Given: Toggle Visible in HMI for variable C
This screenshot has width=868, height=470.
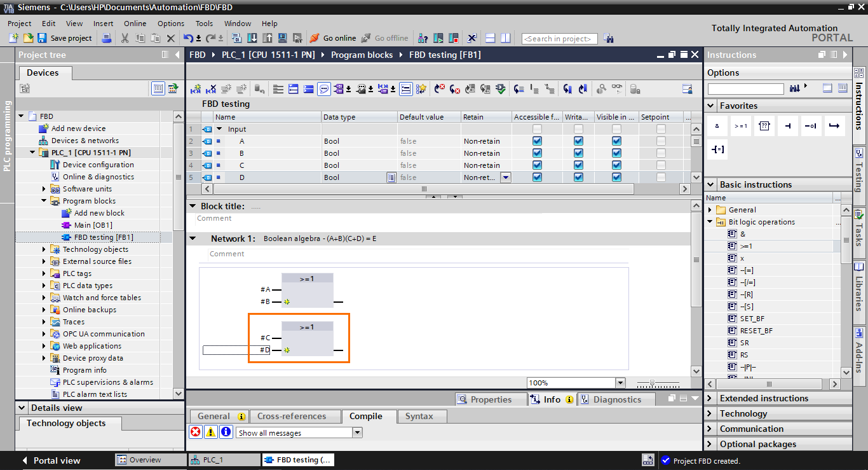Looking at the screenshot, I should coord(616,165).
